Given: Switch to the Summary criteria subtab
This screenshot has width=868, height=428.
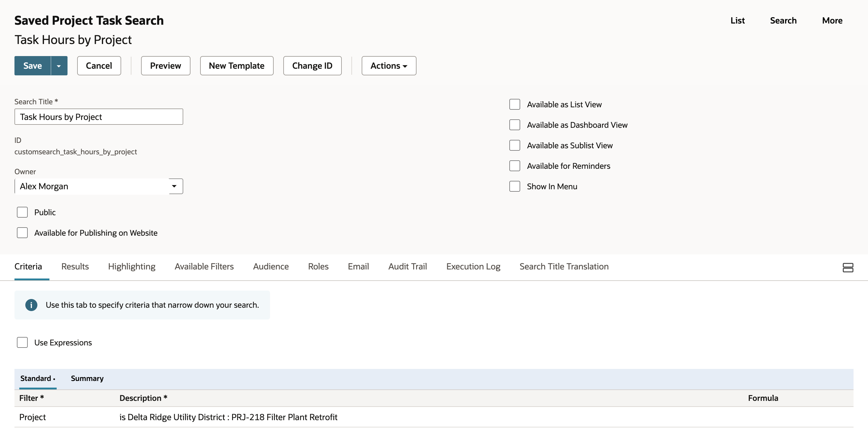Looking at the screenshot, I should [87, 379].
